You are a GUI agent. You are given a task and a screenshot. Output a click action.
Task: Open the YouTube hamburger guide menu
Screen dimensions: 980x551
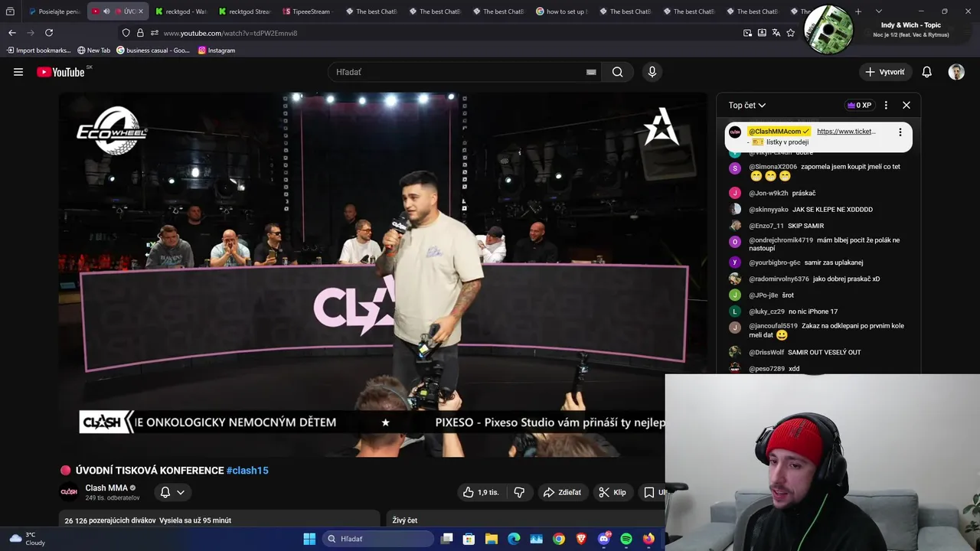coord(18,72)
